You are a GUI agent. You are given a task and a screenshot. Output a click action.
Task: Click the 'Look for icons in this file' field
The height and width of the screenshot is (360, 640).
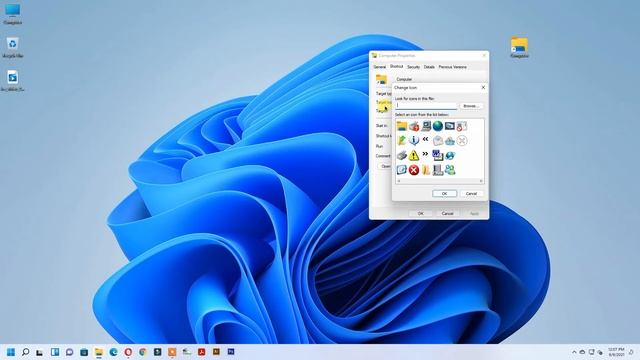426,106
